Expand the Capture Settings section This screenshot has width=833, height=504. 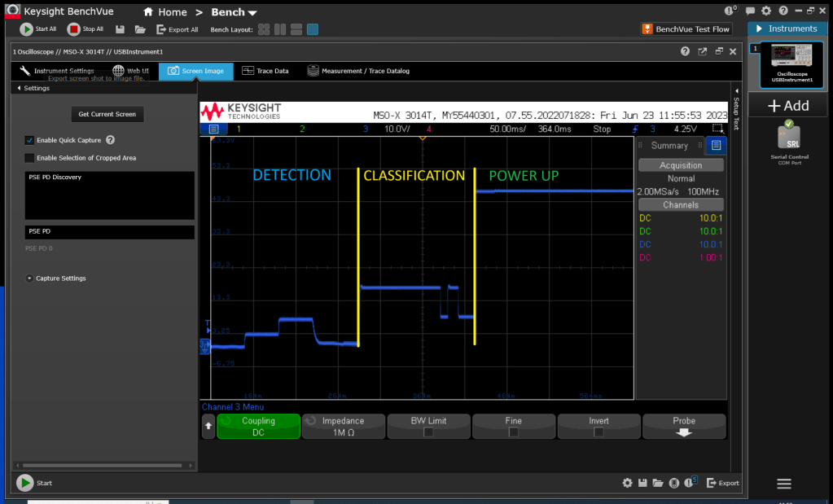30,278
